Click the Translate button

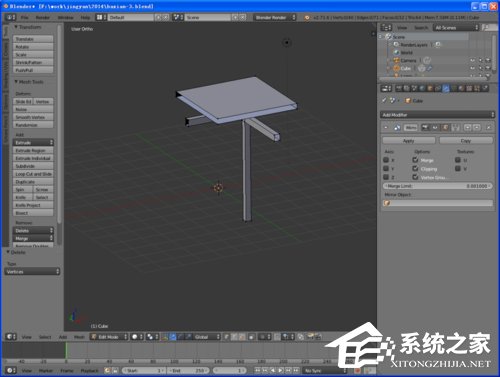pos(33,39)
